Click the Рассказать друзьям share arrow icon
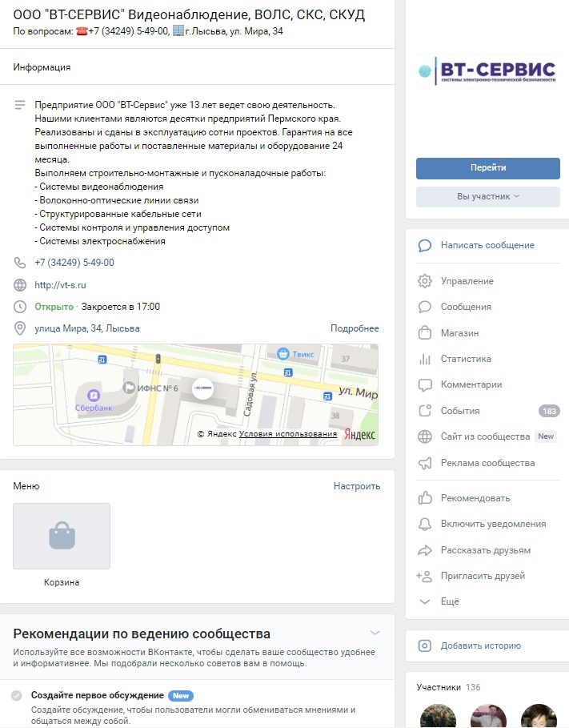569x728 pixels. (425, 550)
